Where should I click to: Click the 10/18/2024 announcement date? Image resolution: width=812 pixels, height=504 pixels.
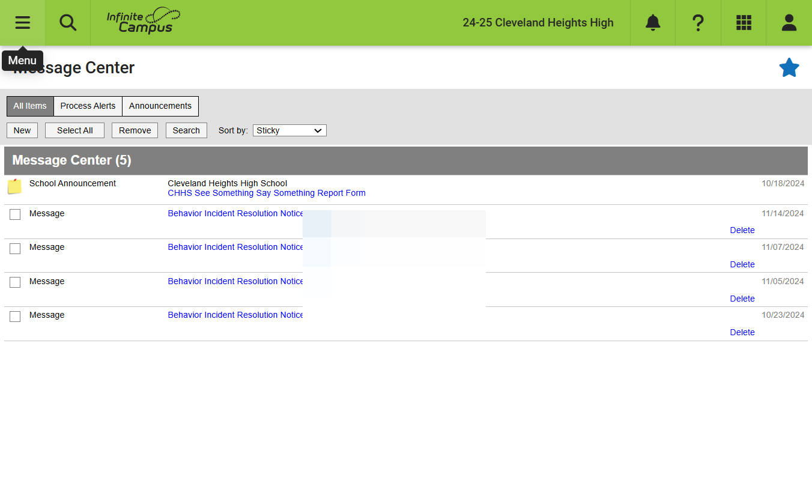783,183
